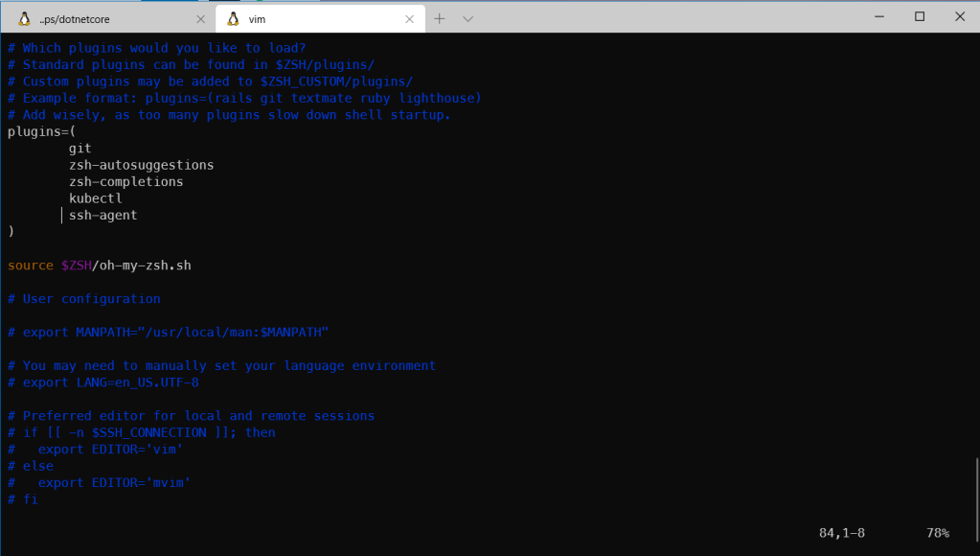This screenshot has width=980, height=556.
Task: Click the 84,1-8 cursor position indicator
Action: [x=841, y=533]
